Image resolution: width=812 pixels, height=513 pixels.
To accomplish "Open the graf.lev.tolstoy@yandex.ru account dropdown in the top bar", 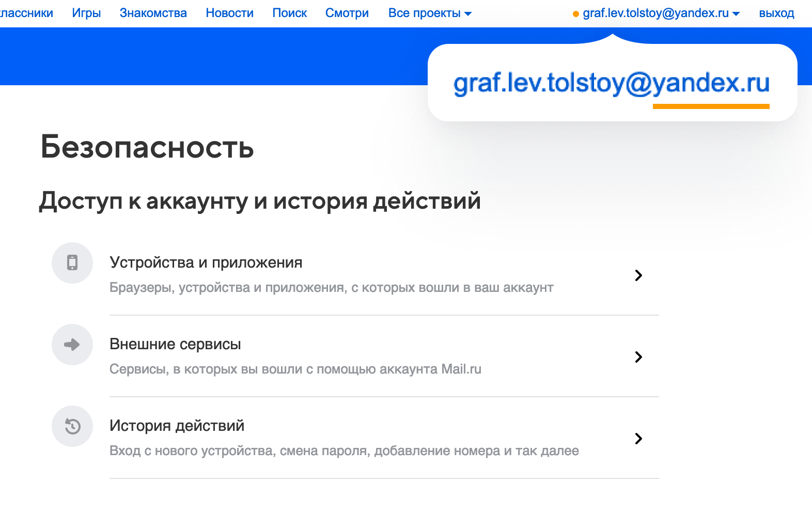I will 661,13.
